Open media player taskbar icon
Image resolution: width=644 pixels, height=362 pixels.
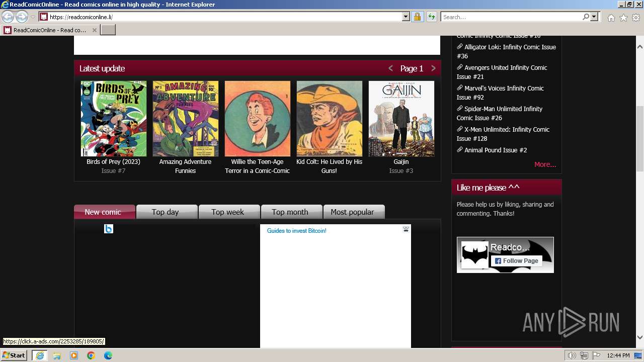tap(74, 355)
